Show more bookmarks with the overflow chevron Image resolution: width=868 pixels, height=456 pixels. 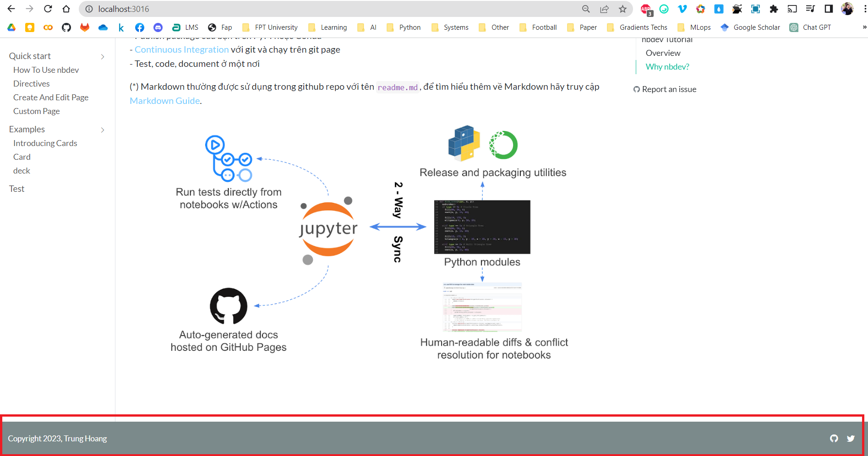[x=864, y=27]
